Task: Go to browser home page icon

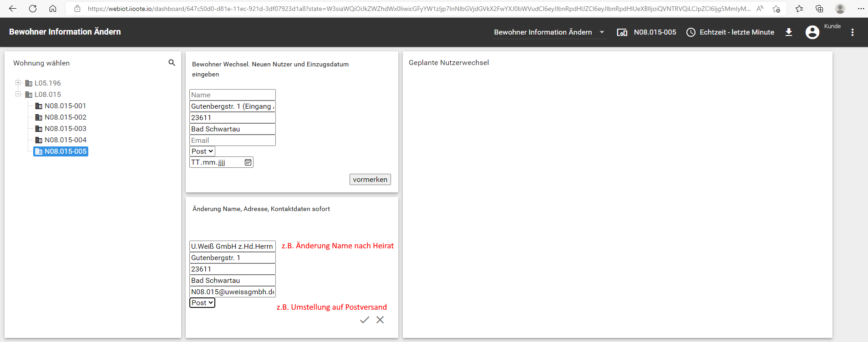Action: 53,9
